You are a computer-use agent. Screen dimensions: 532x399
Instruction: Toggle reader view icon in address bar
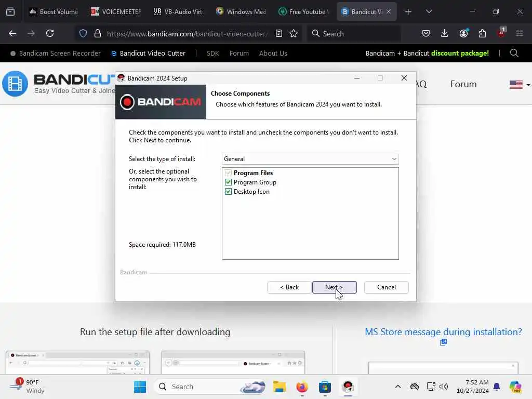pyautogui.click(x=279, y=33)
